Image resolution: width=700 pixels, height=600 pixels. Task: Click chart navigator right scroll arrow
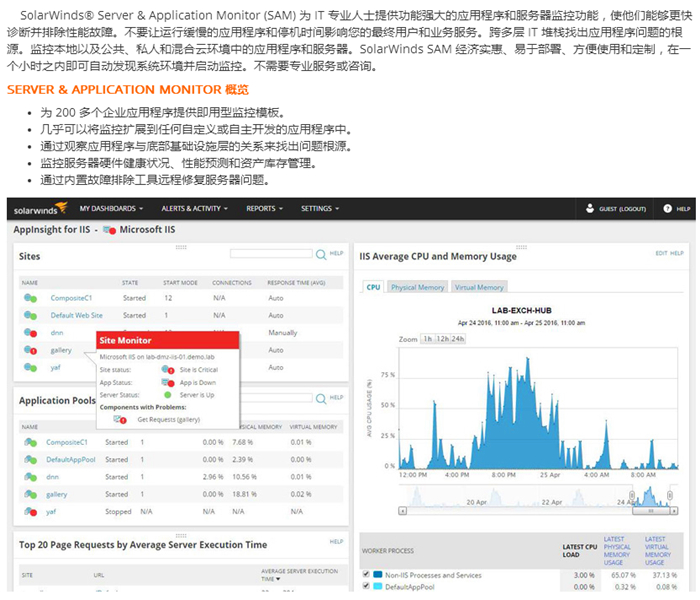[674, 511]
